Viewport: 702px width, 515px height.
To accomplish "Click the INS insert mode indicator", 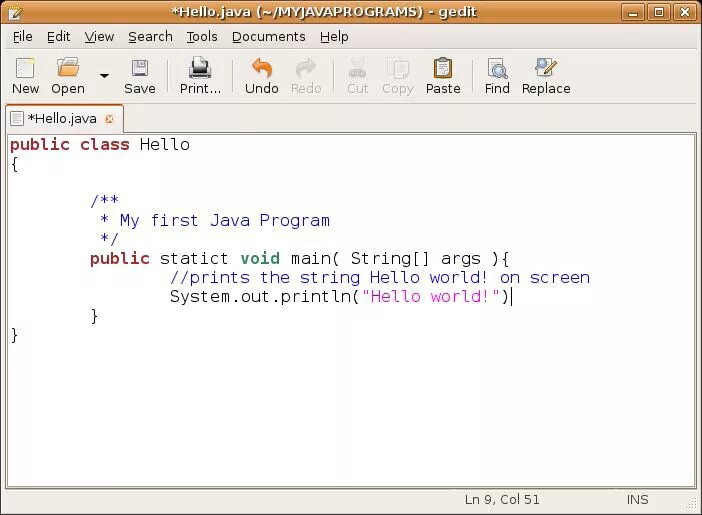I will [x=638, y=500].
